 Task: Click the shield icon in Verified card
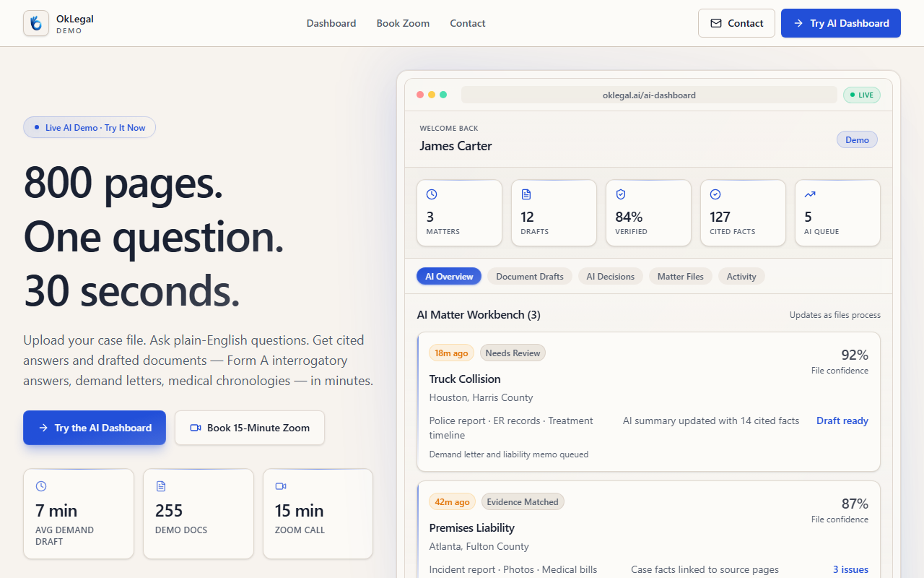coord(621,194)
